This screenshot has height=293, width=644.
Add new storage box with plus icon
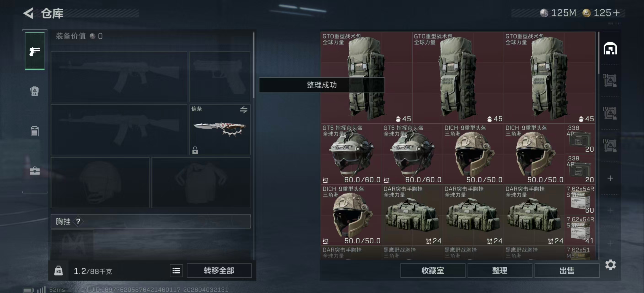click(x=610, y=178)
